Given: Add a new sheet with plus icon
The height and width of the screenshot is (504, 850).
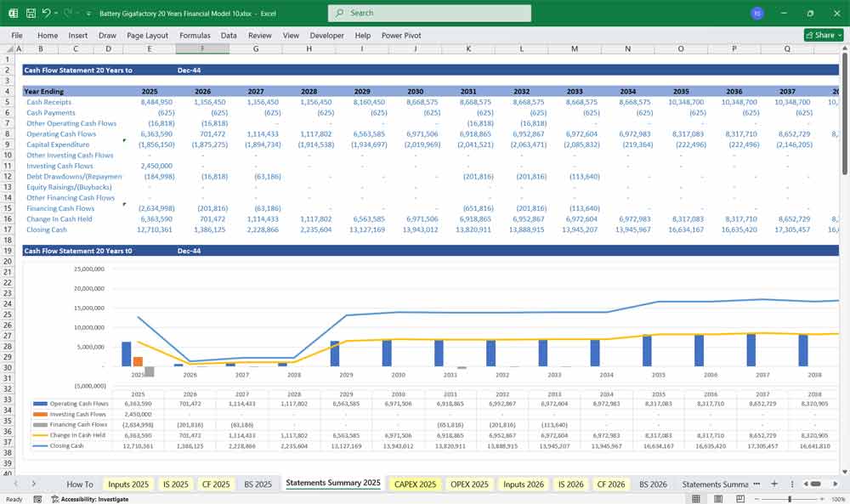Looking at the screenshot, I should pos(774,484).
